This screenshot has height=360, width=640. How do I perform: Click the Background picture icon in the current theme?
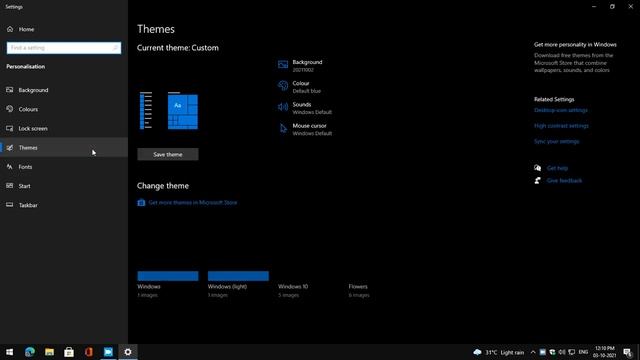click(283, 64)
